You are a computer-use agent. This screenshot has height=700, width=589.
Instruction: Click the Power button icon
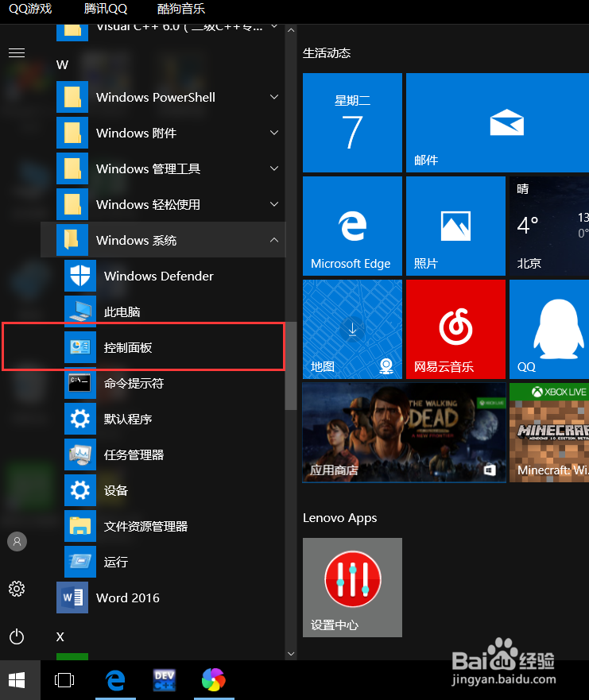pyautogui.click(x=17, y=636)
